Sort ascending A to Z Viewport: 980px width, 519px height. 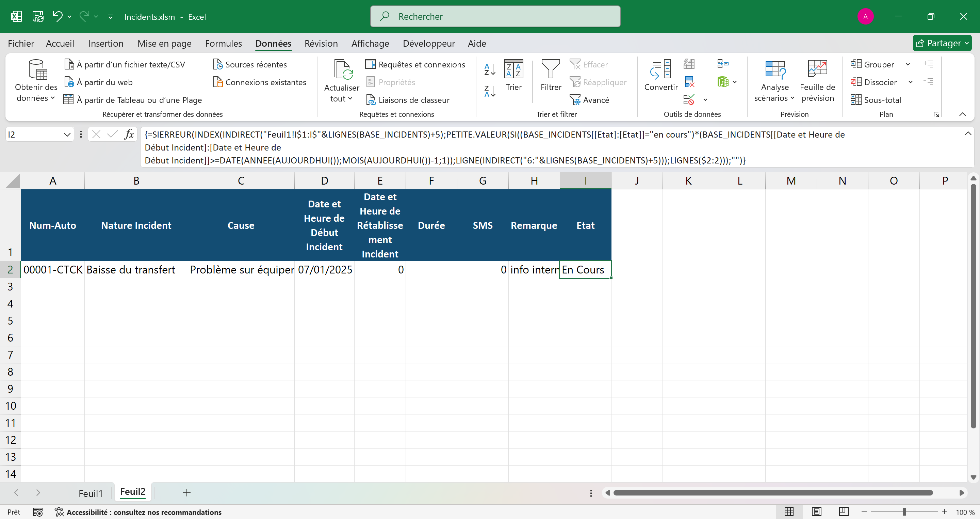[490, 69]
